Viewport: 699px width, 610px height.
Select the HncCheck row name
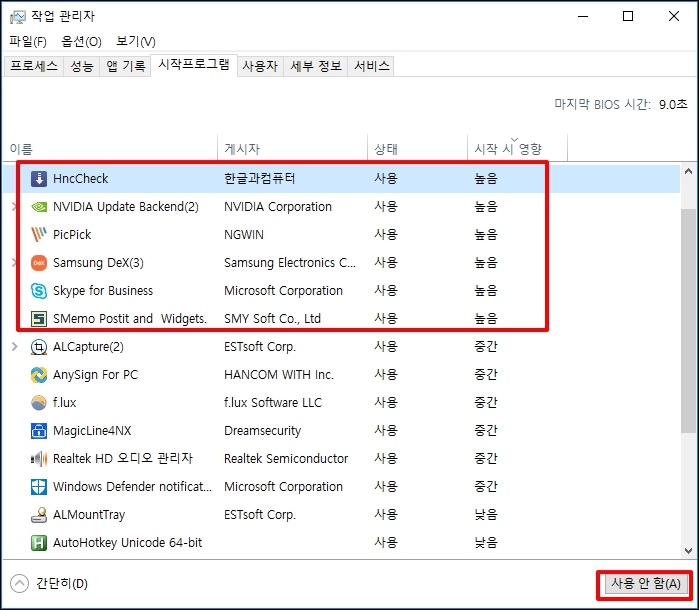[81, 179]
